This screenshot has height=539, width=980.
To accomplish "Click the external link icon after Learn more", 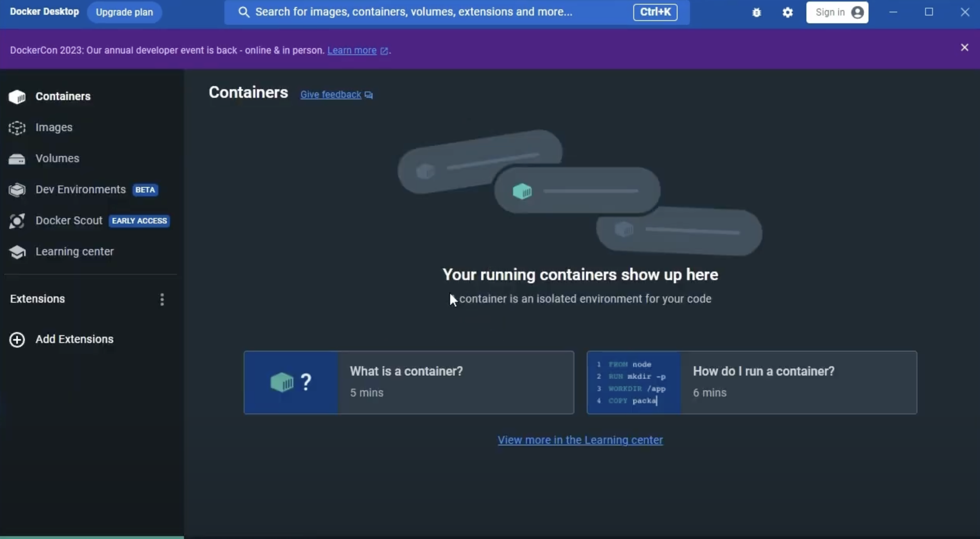I will (384, 51).
